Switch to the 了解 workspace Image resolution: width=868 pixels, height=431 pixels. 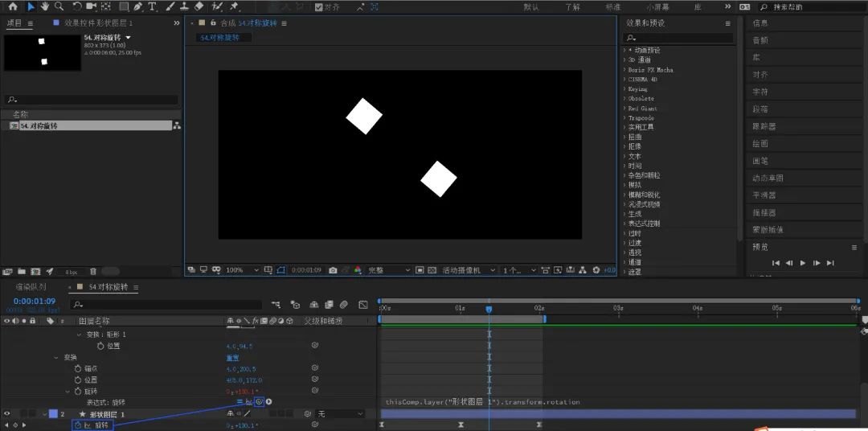coord(572,7)
